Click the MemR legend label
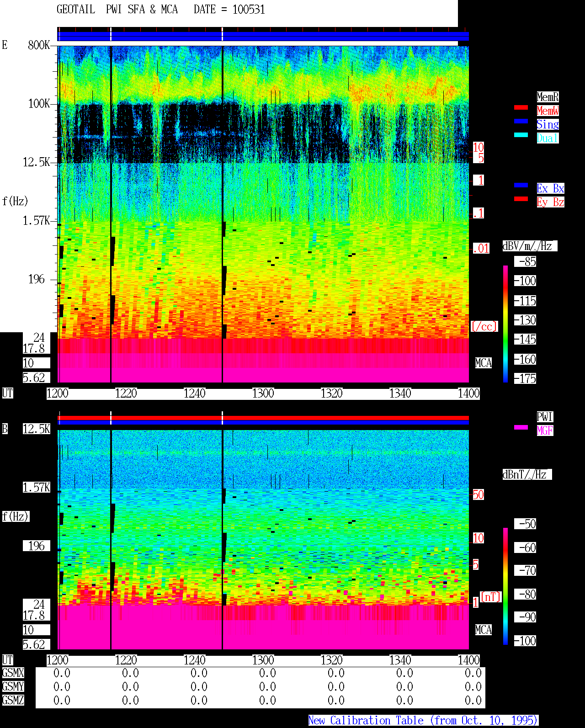Viewport: 585px width, 728px height. pyautogui.click(x=548, y=97)
